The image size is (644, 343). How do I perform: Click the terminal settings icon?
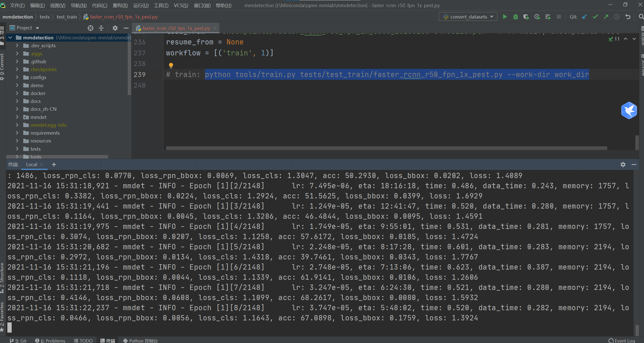[x=623, y=164]
